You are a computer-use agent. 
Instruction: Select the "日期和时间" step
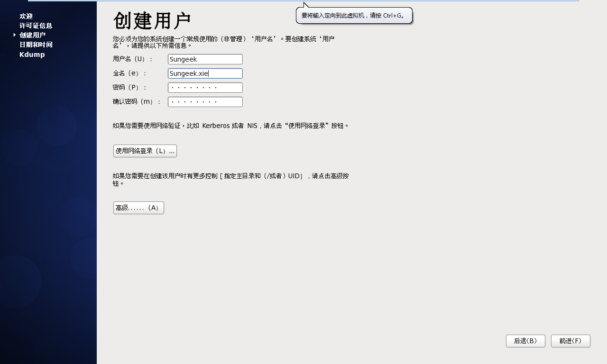coord(36,44)
